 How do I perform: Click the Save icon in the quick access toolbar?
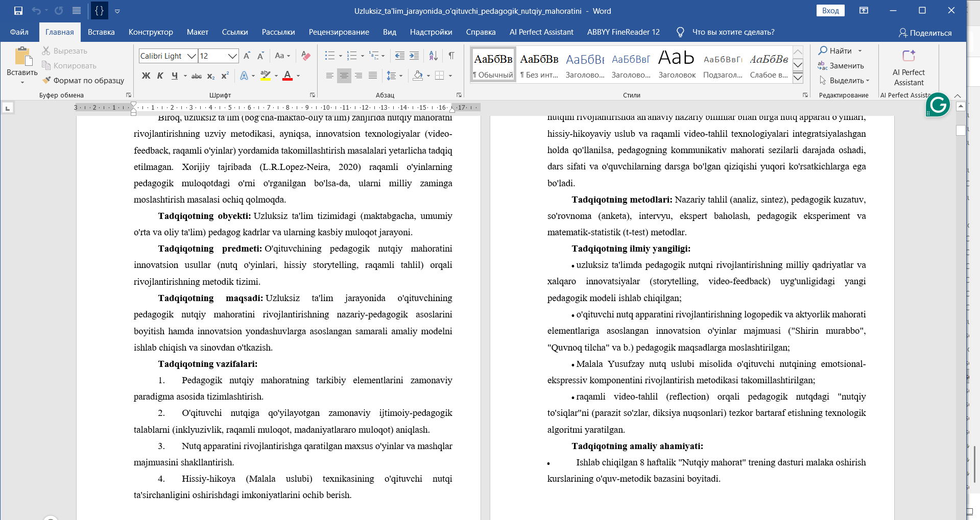pyautogui.click(x=18, y=11)
